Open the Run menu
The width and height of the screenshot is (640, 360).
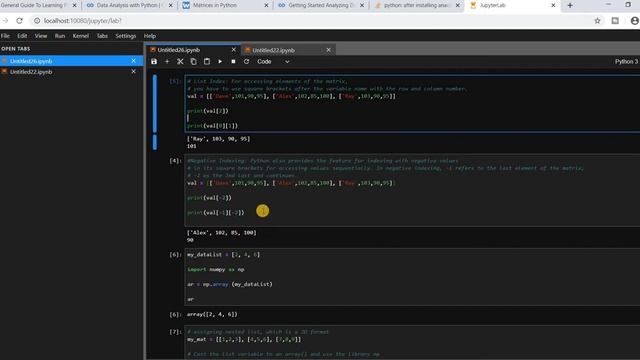[x=60, y=36]
